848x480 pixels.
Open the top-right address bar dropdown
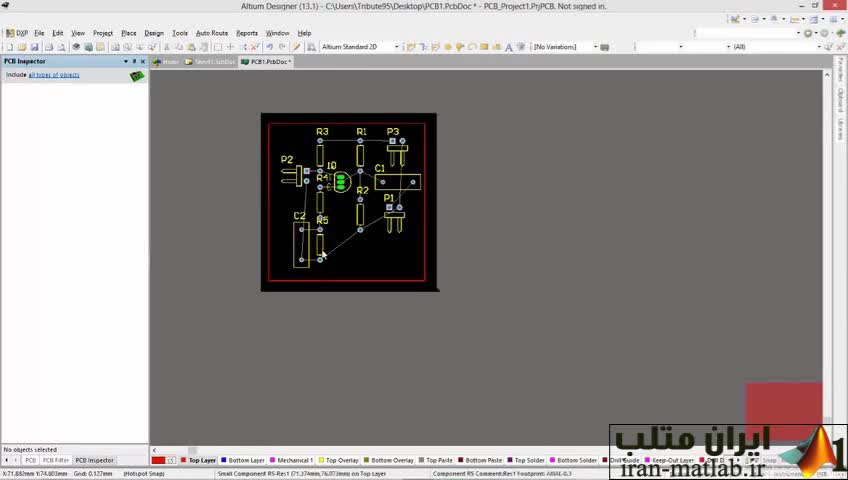pyautogui.click(x=798, y=33)
